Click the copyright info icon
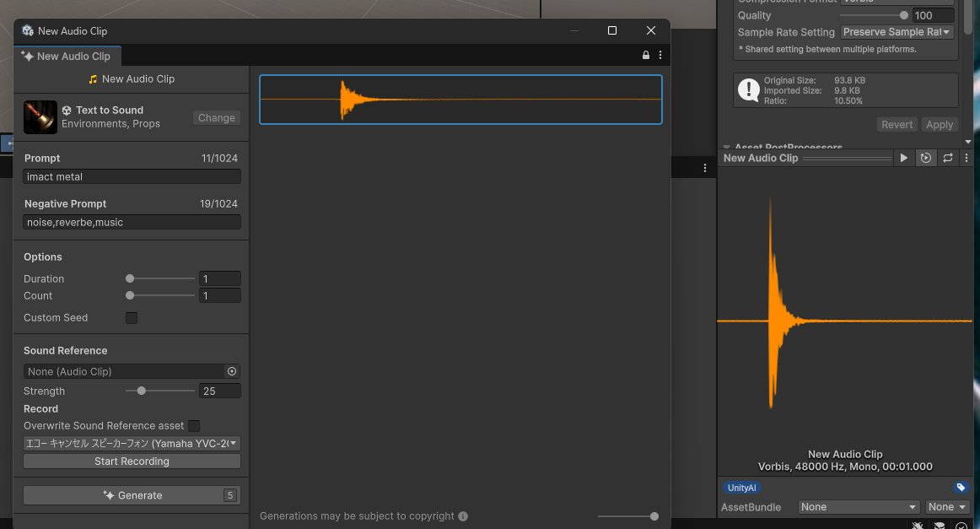This screenshot has height=529, width=980. 462,516
